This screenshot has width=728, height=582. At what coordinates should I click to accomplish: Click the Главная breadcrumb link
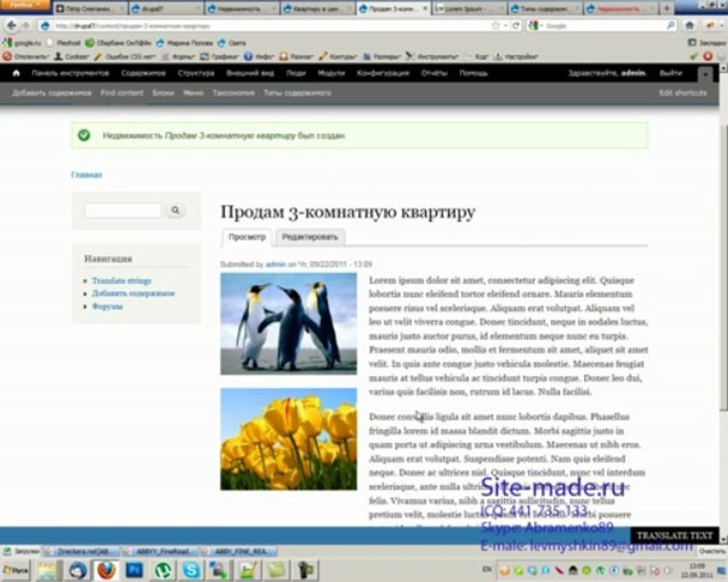pos(87,175)
